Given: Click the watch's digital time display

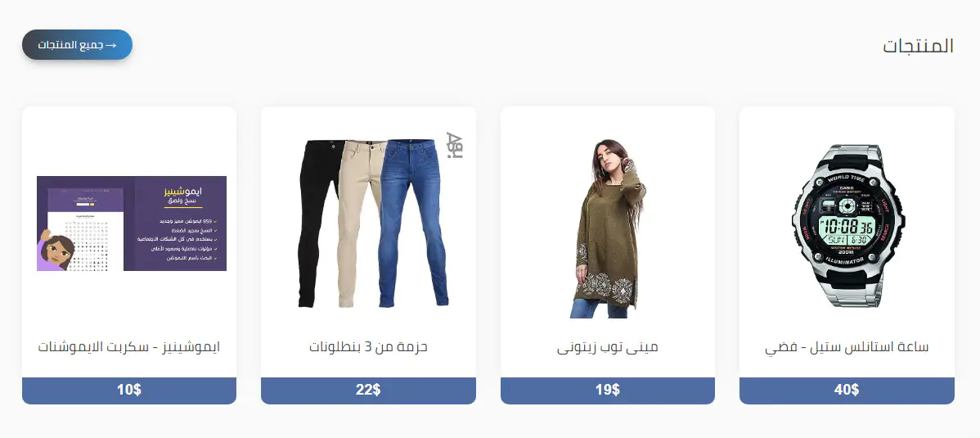Looking at the screenshot, I should coord(846,227).
